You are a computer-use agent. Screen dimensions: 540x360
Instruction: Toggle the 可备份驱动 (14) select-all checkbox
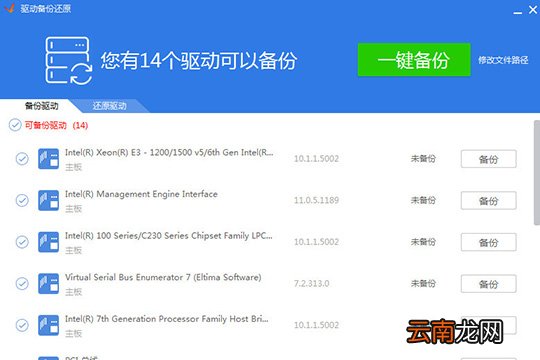coord(15,125)
